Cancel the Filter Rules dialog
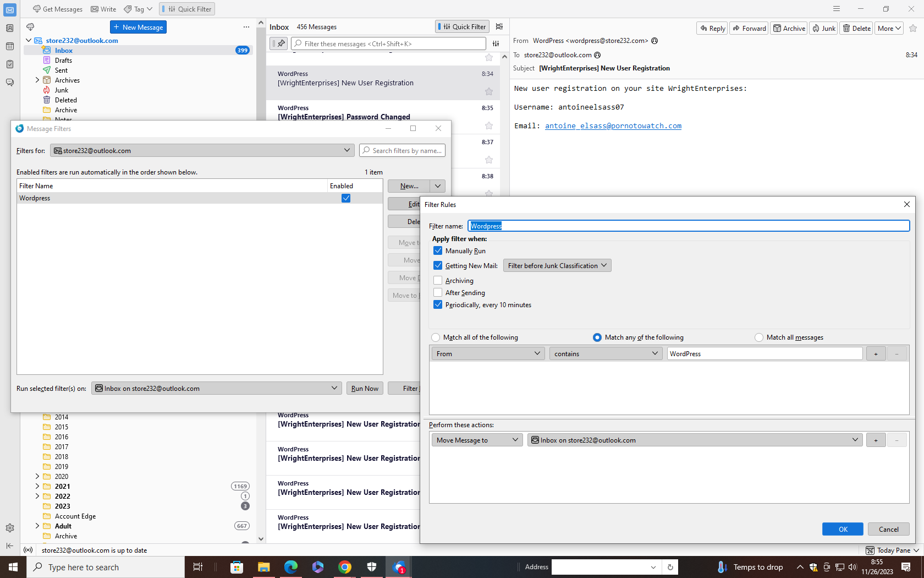 coord(889,529)
